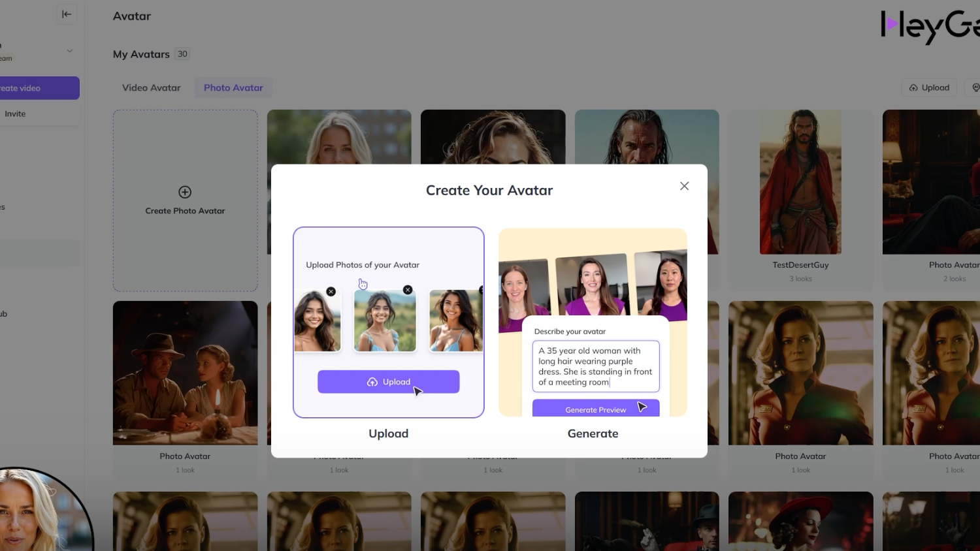Choose the Generate option card
Image resolution: width=980 pixels, height=551 pixels.
click(x=593, y=433)
